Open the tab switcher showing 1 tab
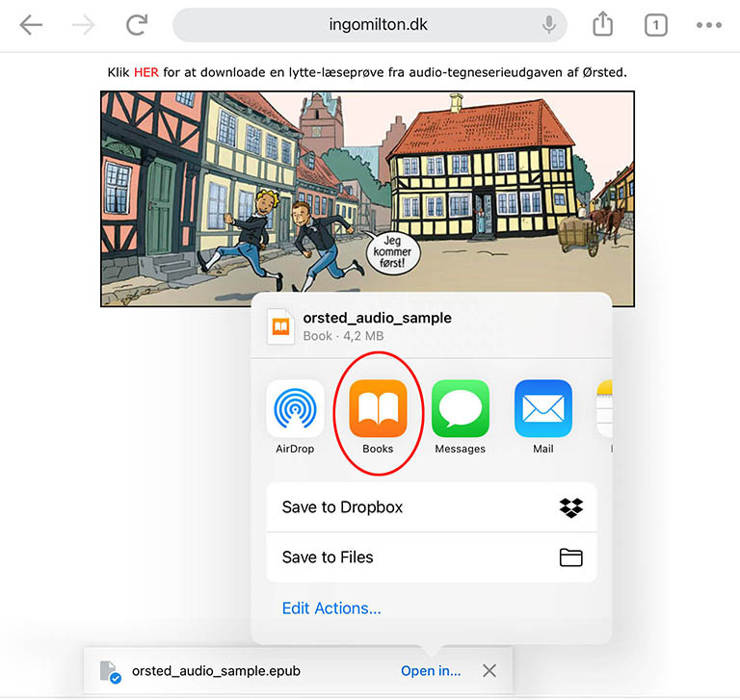The height and width of the screenshot is (700, 740). (655, 25)
